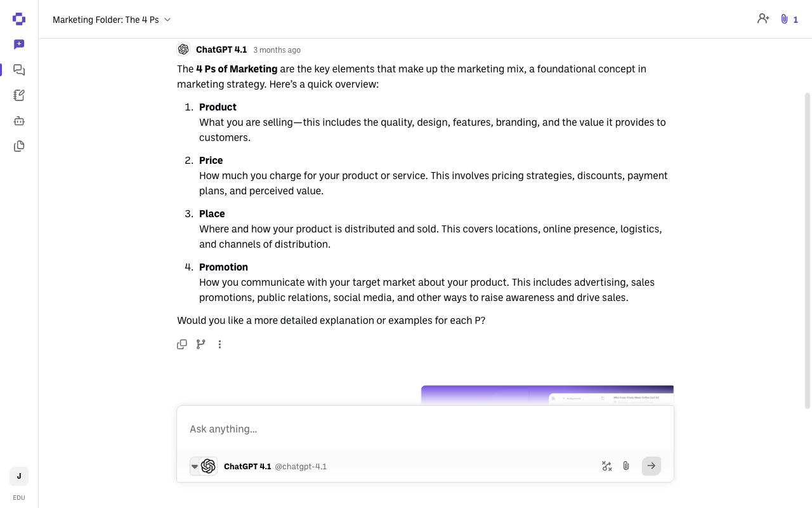The height and width of the screenshot is (508, 812).
Task: Branch the conversation from this message
Action: click(201, 344)
